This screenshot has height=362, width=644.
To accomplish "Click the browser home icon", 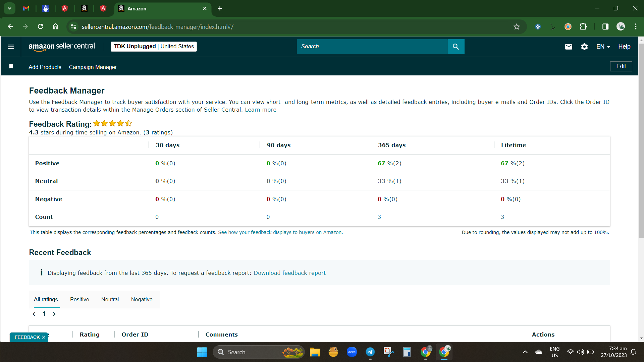I will (x=55, y=26).
